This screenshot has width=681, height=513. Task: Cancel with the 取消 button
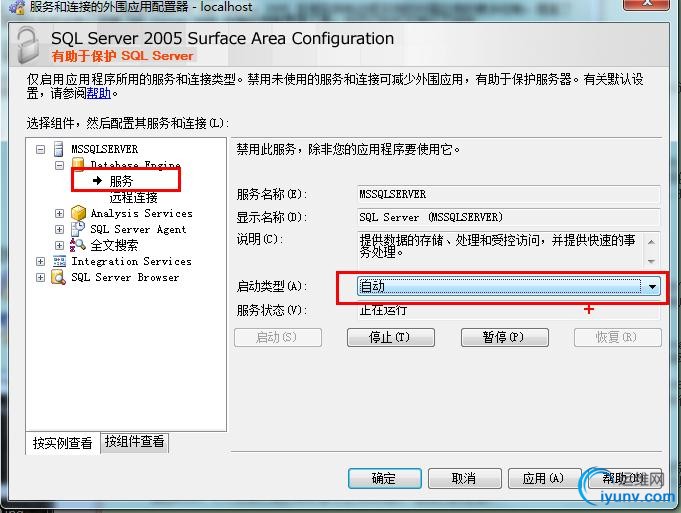(x=464, y=478)
